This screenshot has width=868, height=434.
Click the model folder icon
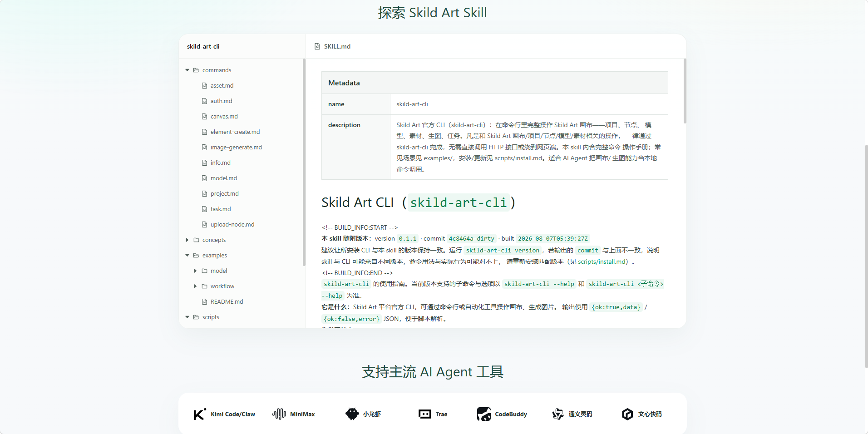pyautogui.click(x=205, y=271)
